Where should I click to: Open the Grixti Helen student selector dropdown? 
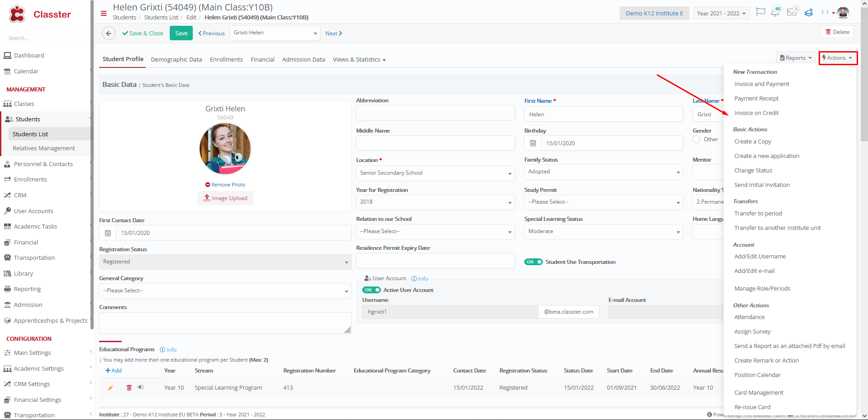click(x=276, y=33)
